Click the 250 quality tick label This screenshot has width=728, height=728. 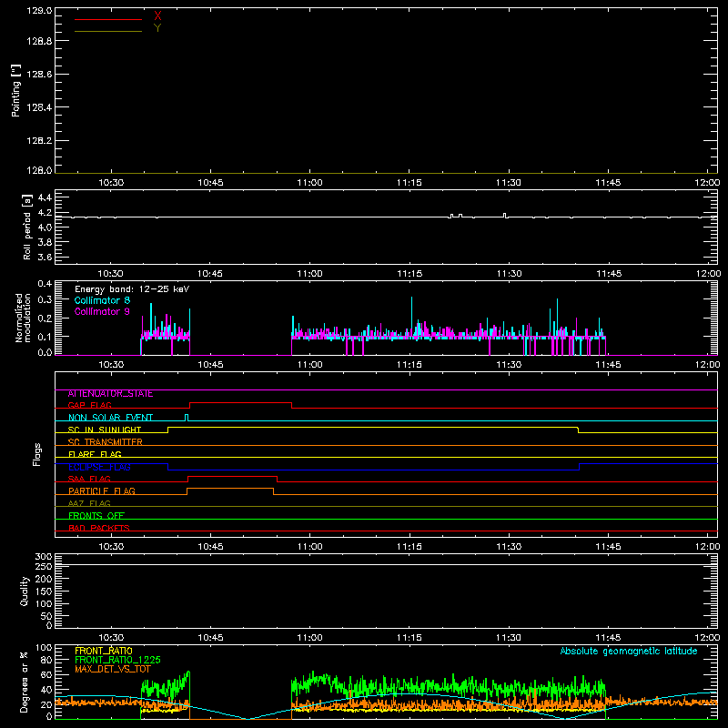[43, 567]
